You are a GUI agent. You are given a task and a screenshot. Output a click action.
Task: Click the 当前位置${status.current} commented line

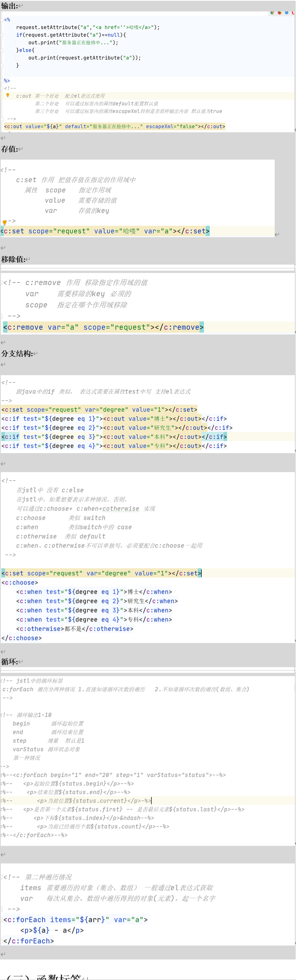coord(76,801)
